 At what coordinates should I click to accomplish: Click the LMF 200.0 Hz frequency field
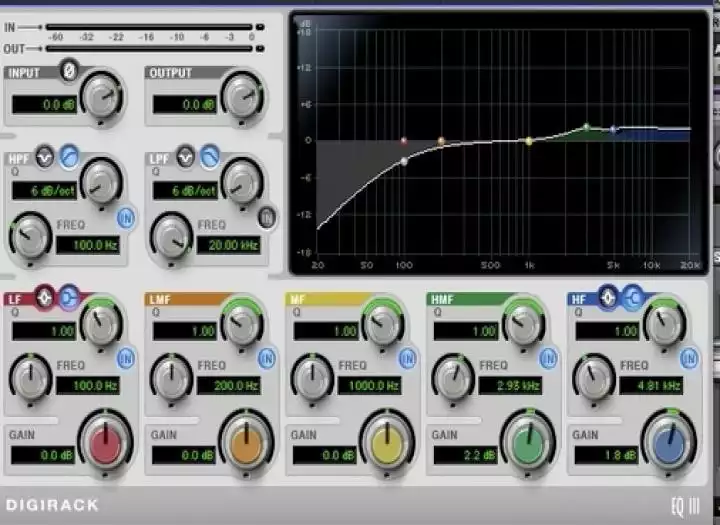coord(229,385)
